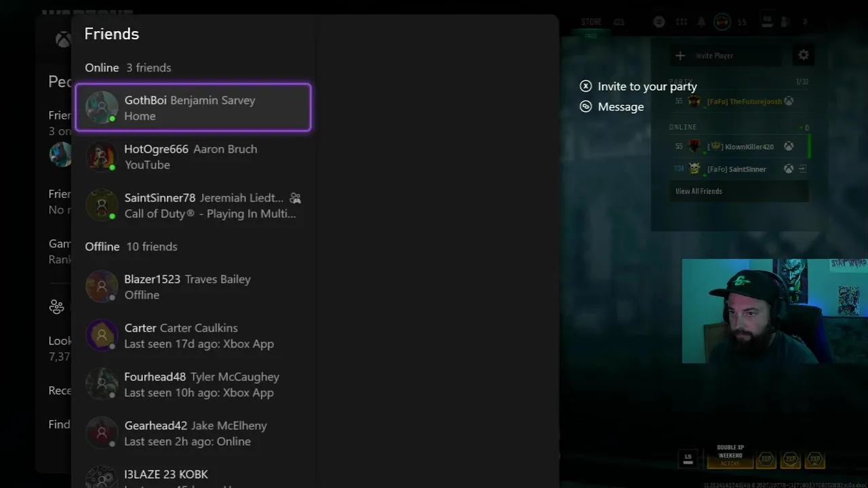This screenshot has height=488, width=868.
Task: Click Carter's yellow profile avatar
Action: pos(102,335)
